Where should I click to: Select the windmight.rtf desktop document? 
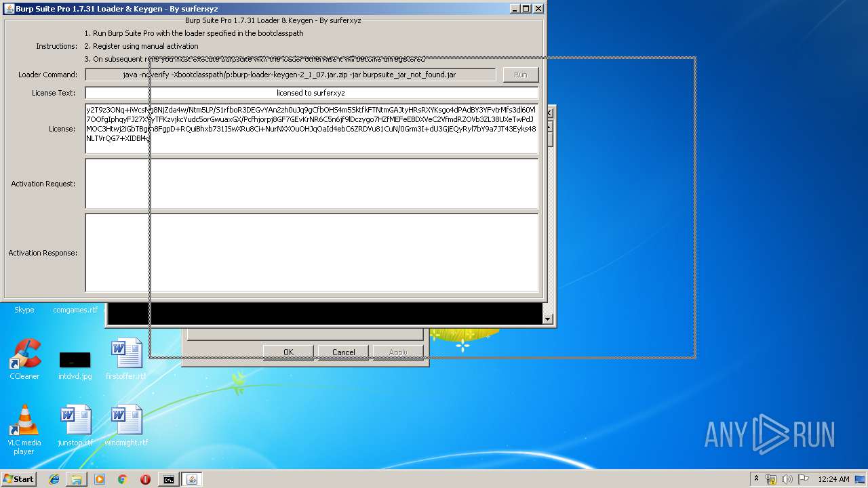pos(126,426)
